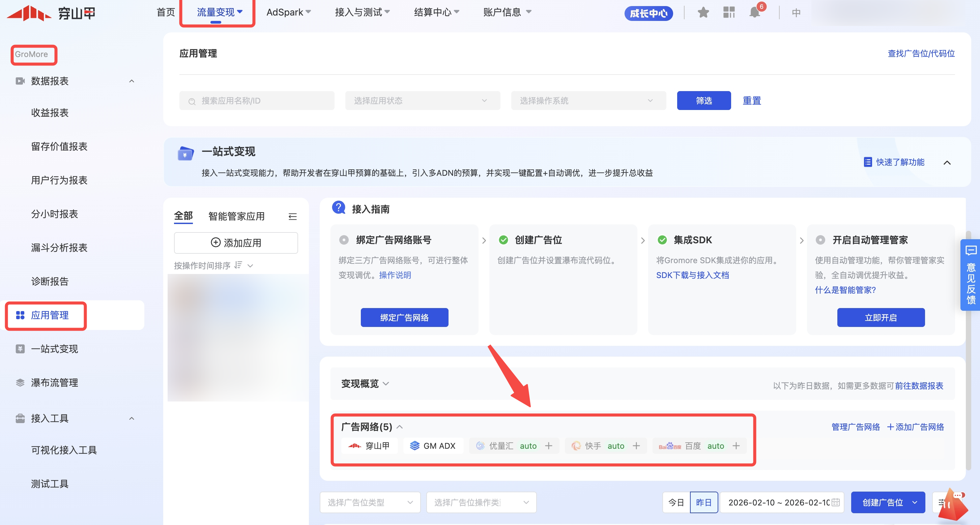Switch to the 智能管家应用 tab
Image resolution: width=980 pixels, height=525 pixels.
click(236, 217)
